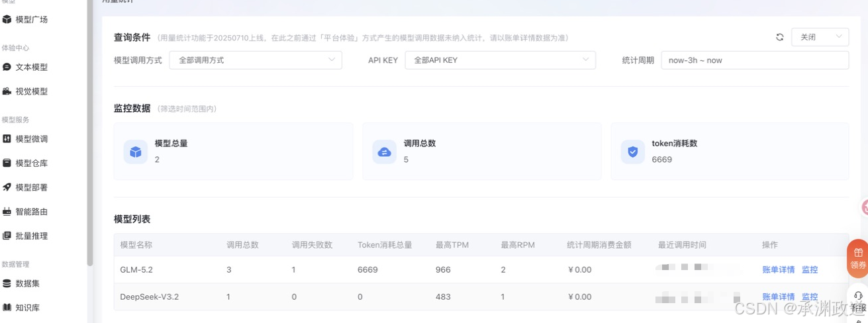Click the 模型微调 sliders icon
This screenshot has width=868, height=323.
[x=7, y=139]
